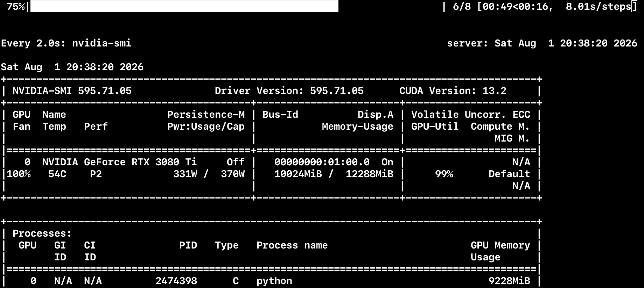Click the "Name" column header

[x=54, y=114]
